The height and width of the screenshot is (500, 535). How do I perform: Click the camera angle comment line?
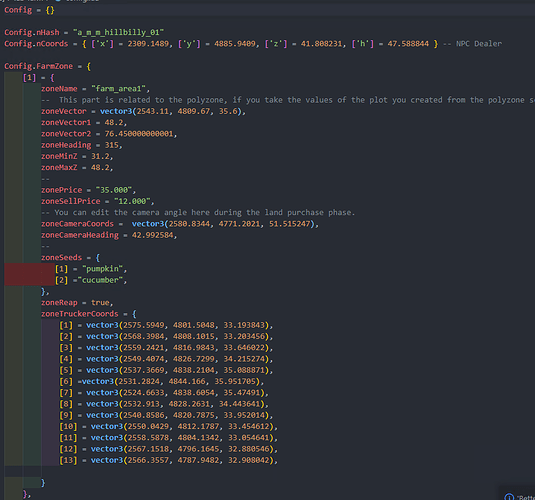[x=198, y=213]
